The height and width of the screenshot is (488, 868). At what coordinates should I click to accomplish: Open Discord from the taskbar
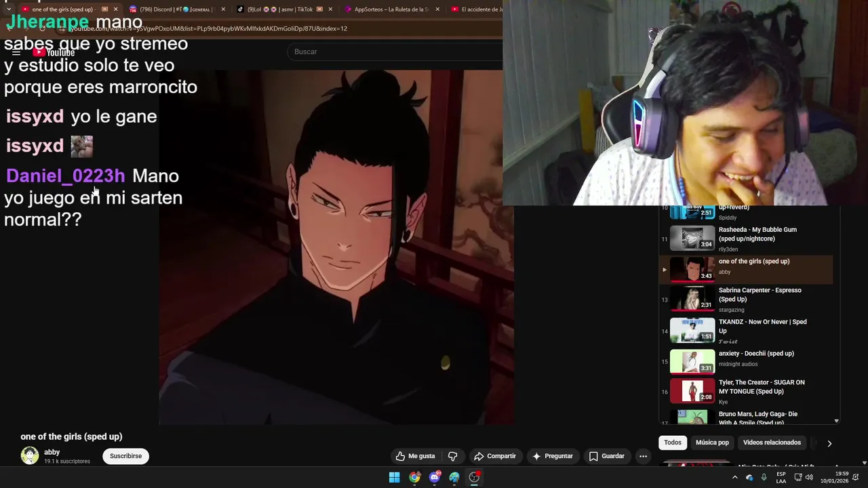point(435,477)
